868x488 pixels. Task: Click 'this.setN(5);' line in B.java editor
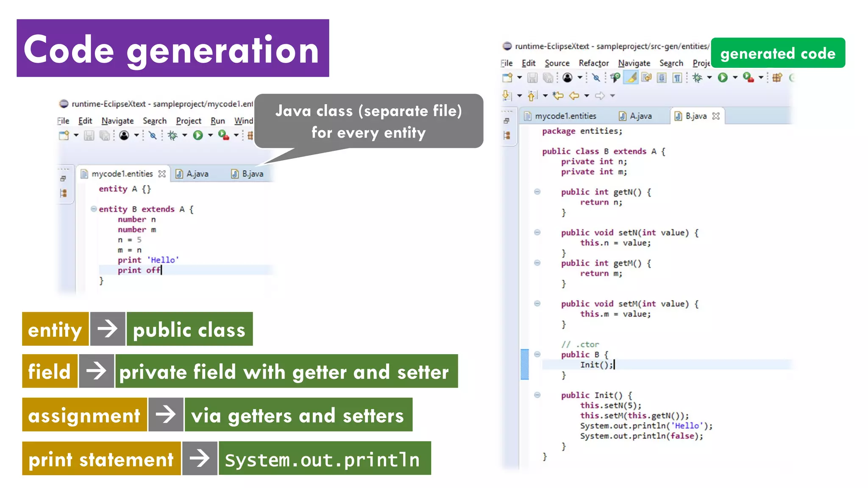point(611,405)
